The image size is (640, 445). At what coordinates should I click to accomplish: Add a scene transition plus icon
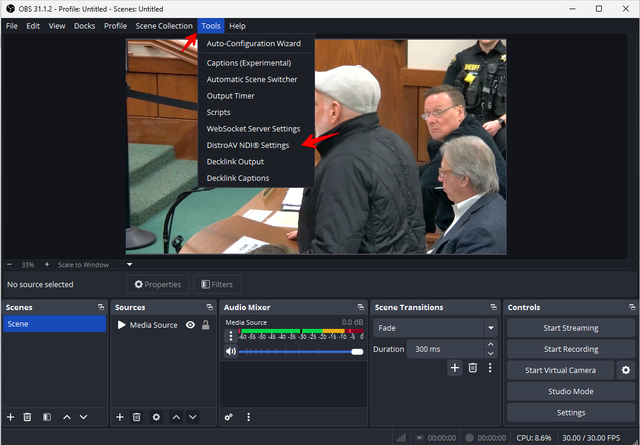point(455,368)
